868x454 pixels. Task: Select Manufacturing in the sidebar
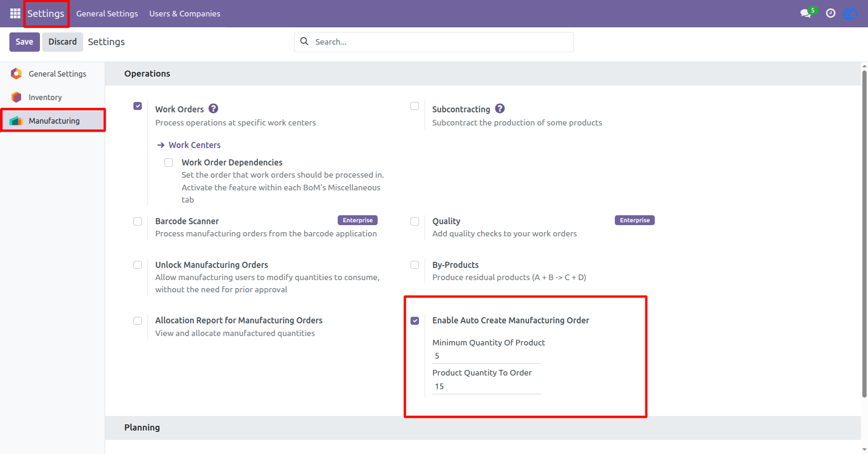click(53, 121)
